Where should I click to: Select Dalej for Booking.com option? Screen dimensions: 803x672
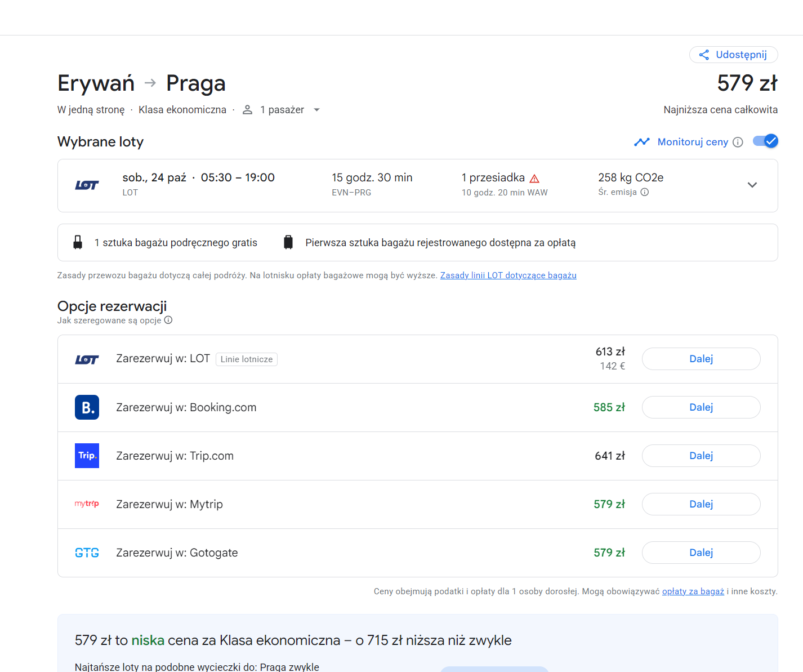[701, 407]
